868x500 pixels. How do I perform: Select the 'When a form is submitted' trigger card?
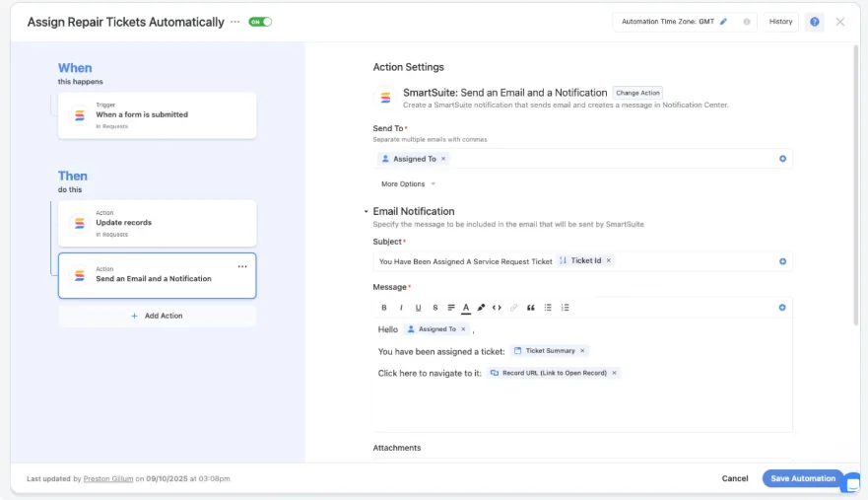tap(158, 115)
